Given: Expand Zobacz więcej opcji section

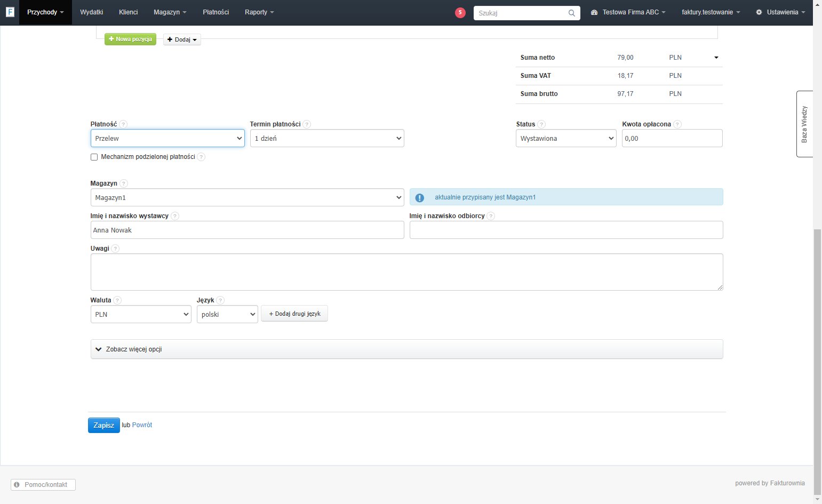Looking at the screenshot, I should (x=407, y=349).
